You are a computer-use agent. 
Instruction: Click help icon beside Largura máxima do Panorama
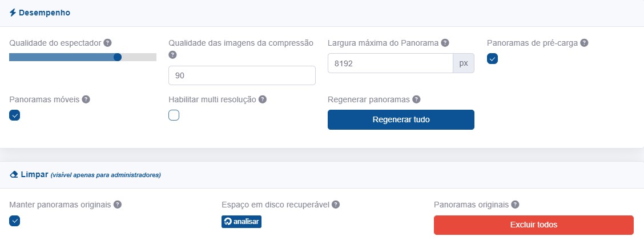point(445,43)
